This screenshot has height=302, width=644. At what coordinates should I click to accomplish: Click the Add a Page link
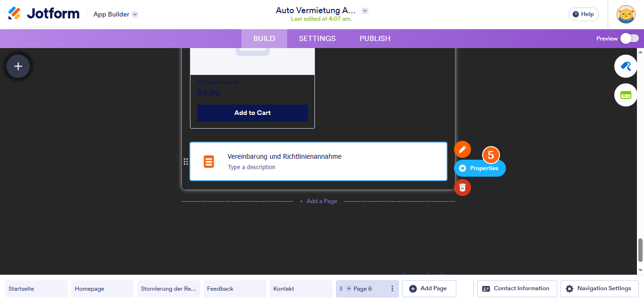[318, 201]
